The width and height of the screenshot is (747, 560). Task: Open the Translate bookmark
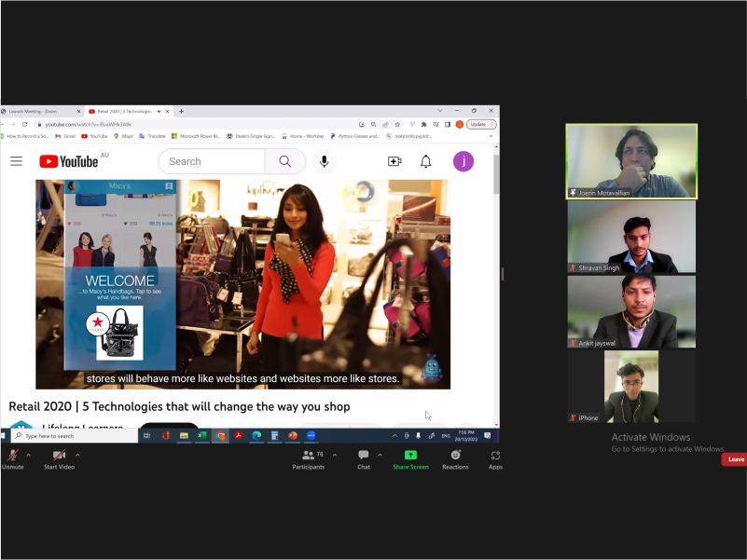click(152, 136)
